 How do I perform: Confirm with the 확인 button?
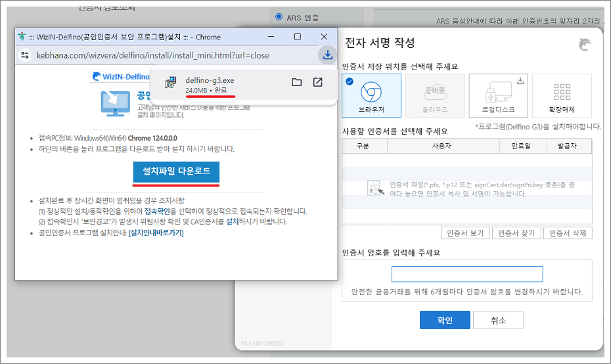click(445, 320)
